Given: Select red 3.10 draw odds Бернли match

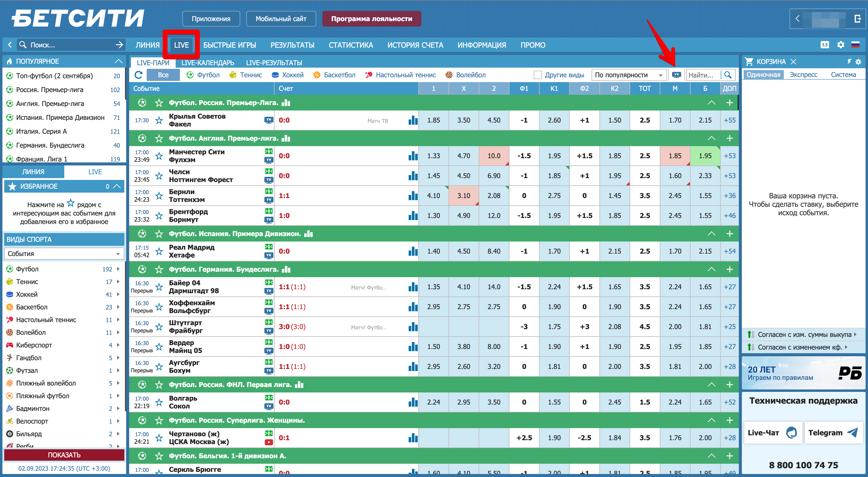Looking at the screenshot, I should 463,196.
